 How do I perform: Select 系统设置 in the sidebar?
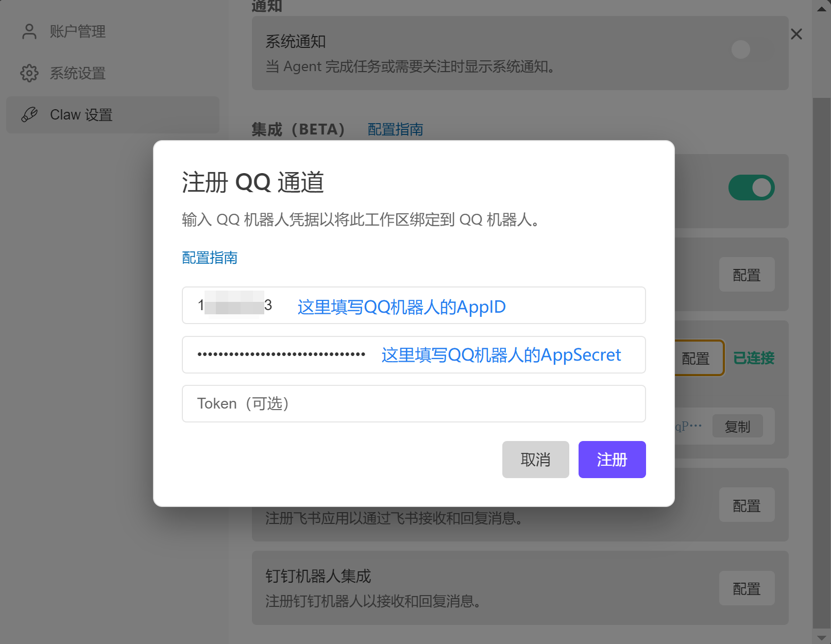pyautogui.click(x=113, y=73)
